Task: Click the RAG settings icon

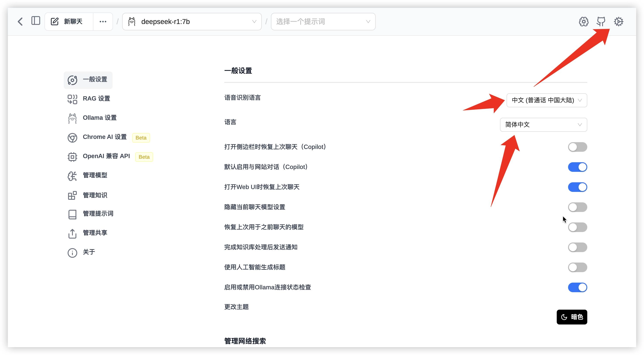Action: [72, 99]
